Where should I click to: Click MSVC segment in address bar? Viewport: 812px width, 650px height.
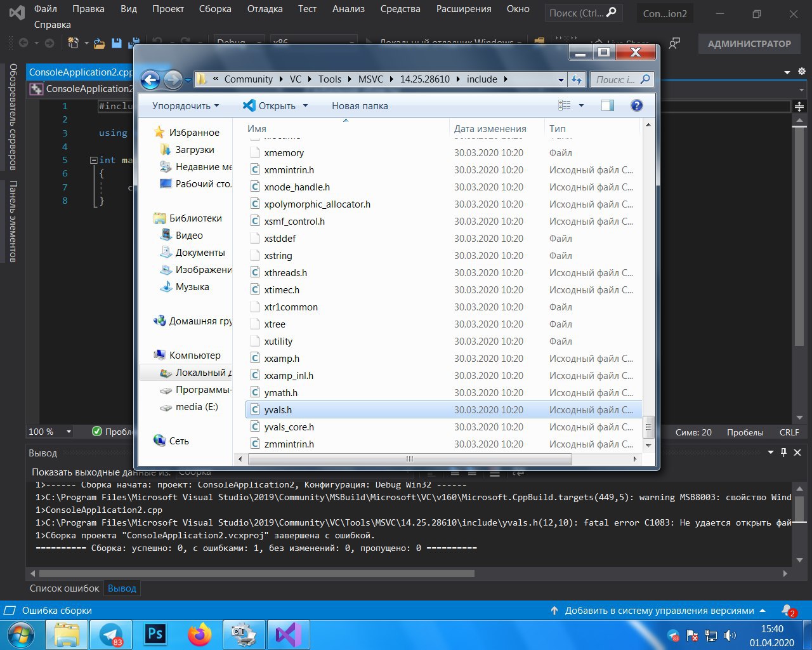pos(370,79)
